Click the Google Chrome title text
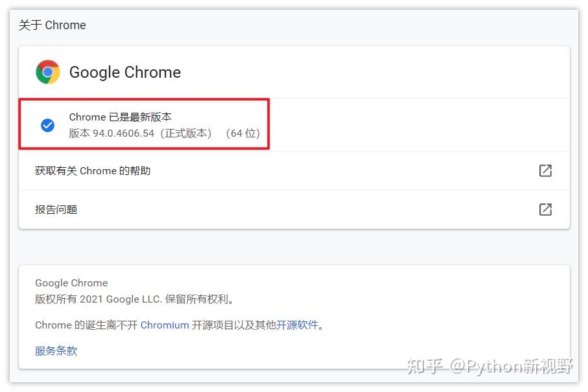The image size is (588, 392). coord(124,73)
